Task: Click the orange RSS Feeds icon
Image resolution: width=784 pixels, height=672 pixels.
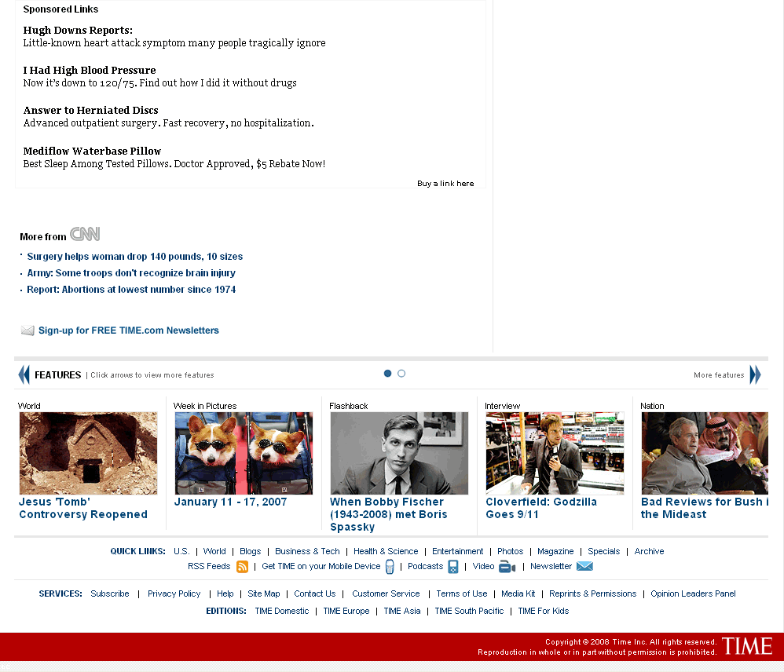Action: click(x=242, y=567)
